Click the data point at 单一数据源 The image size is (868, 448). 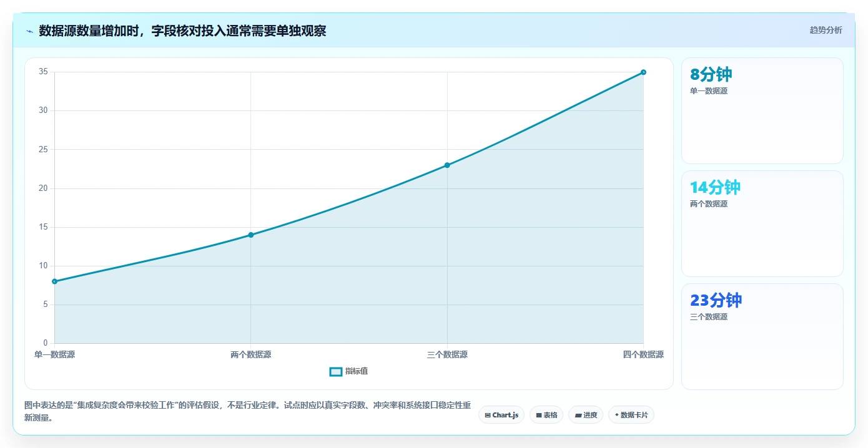(x=55, y=281)
